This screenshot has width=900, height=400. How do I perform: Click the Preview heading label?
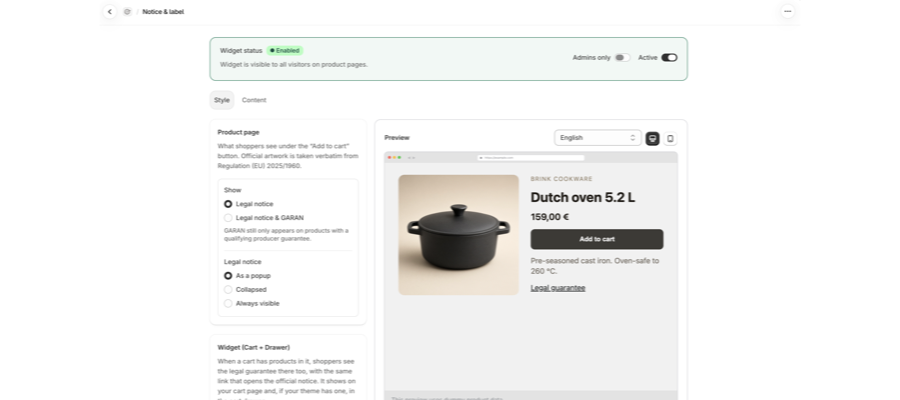point(397,138)
